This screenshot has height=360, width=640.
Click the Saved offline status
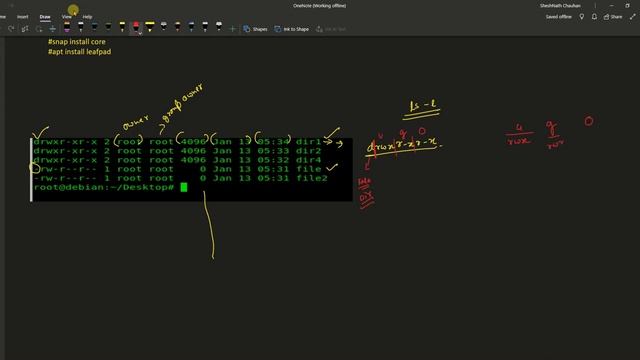pyautogui.click(x=559, y=17)
